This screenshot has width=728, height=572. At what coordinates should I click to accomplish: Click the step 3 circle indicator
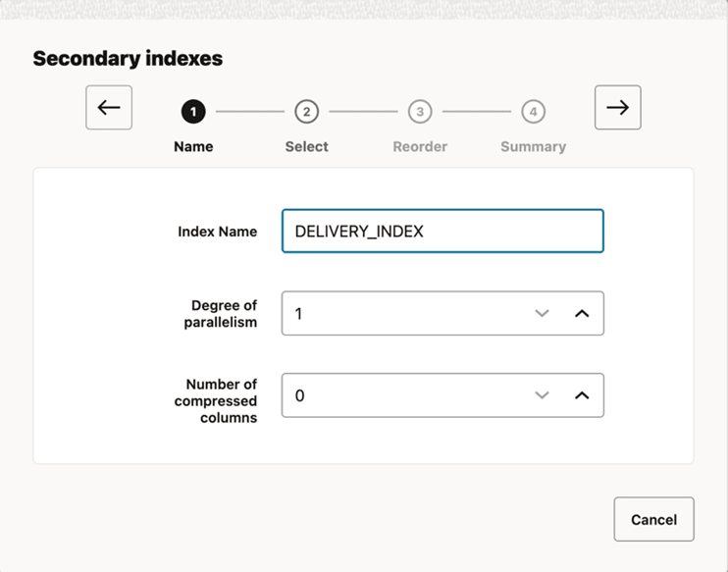pos(420,112)
